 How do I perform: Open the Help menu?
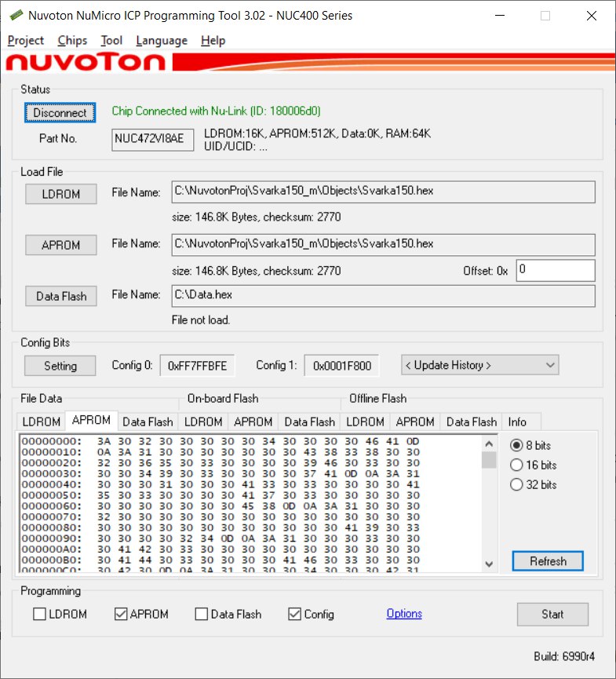(213, 41)
